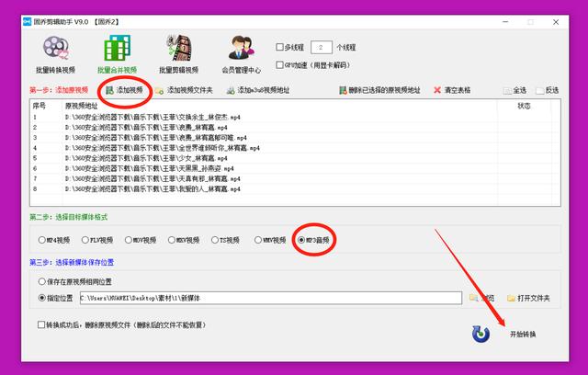Image resolution: width=588 pixels, height=375 pixels.
Task: Select the WMV视频 format radio button
Action: (257, 240)
